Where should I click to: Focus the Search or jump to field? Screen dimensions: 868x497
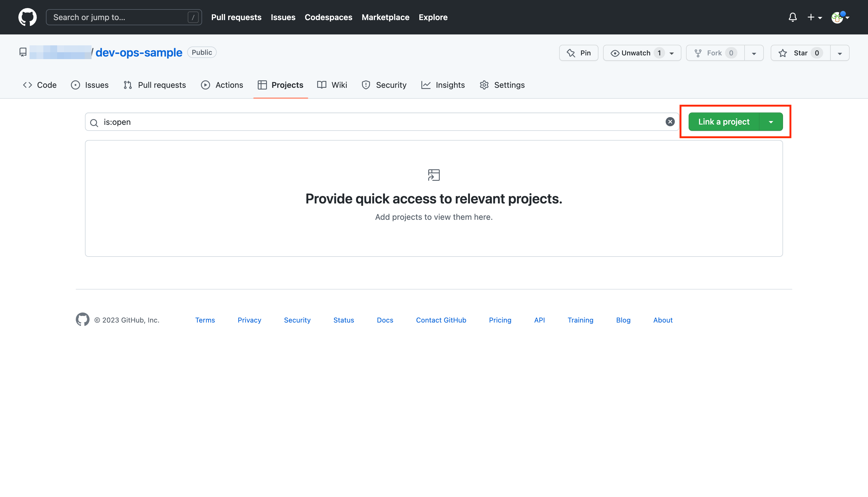(119, 17)
